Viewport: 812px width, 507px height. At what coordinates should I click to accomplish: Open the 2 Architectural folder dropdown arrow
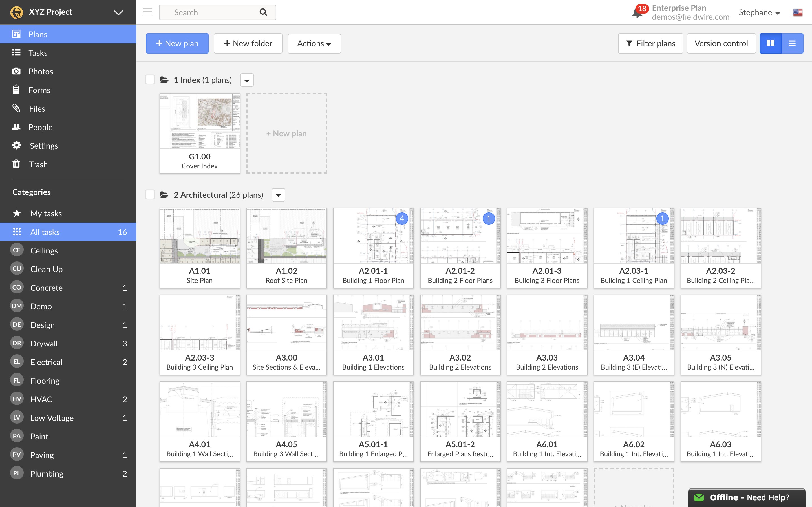(278, 195)
